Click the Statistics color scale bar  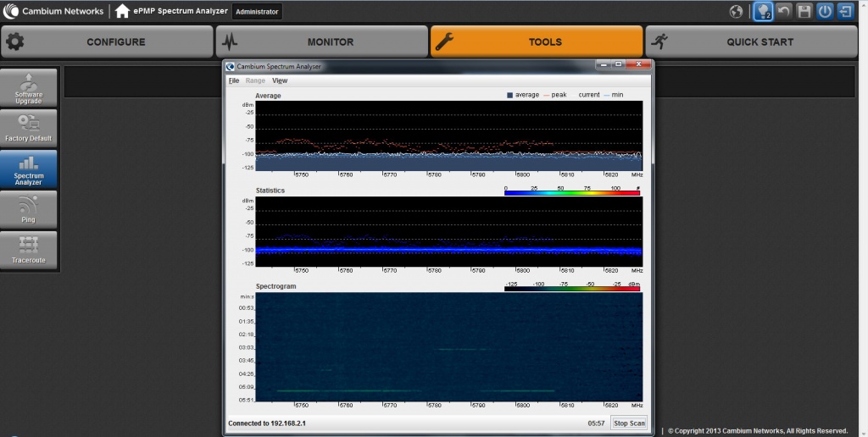click(x=570, y=193)
